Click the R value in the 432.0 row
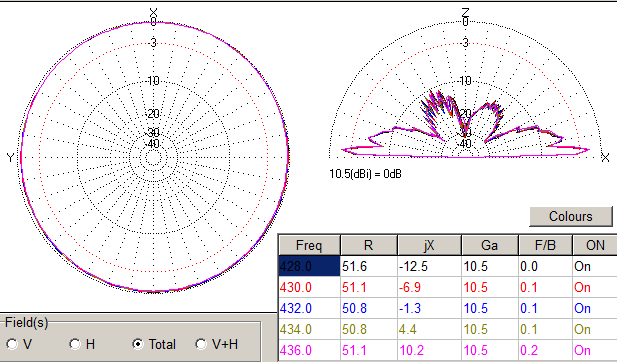617x362 pixels. coord(369,308)
